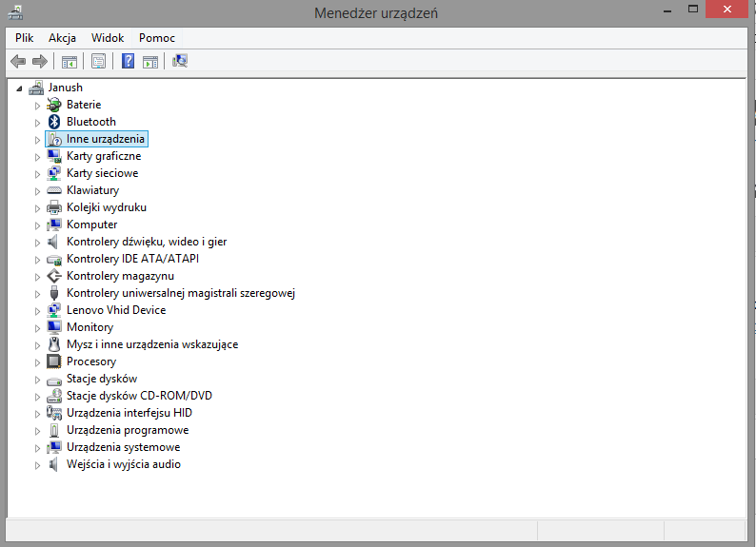Close the Menedżer urządzeń window

pos(727,10)
